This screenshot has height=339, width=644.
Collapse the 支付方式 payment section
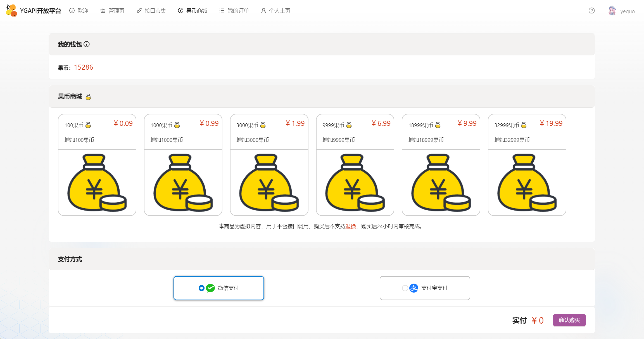[70, 259]
